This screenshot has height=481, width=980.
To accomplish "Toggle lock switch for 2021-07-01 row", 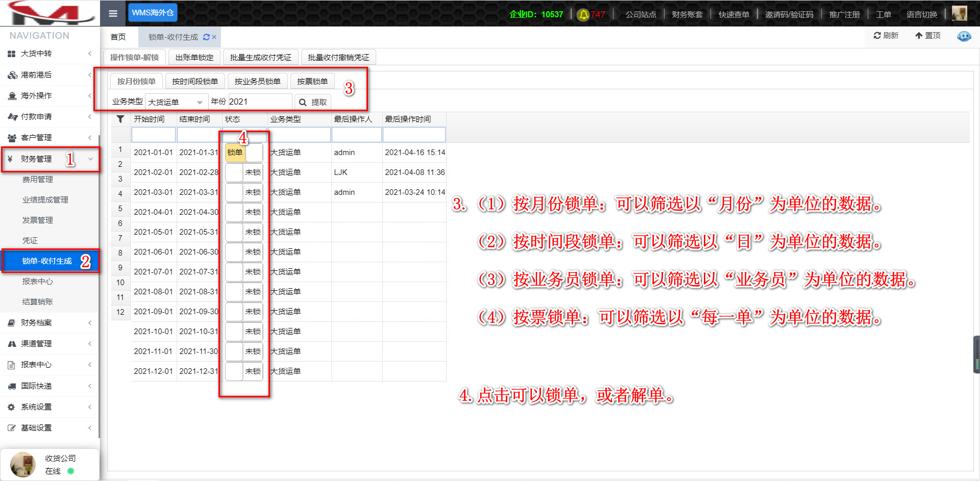I will point(244,272).
